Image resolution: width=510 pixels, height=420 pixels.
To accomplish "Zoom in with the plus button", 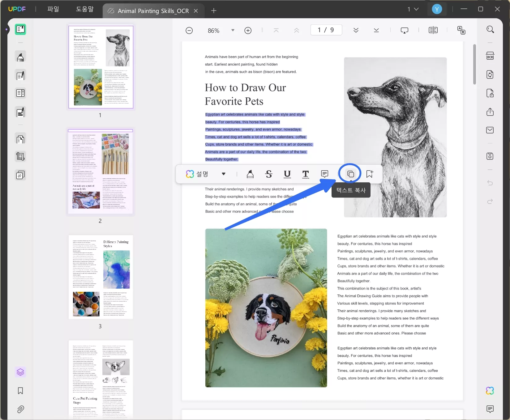I will click(x=248, y=30).
